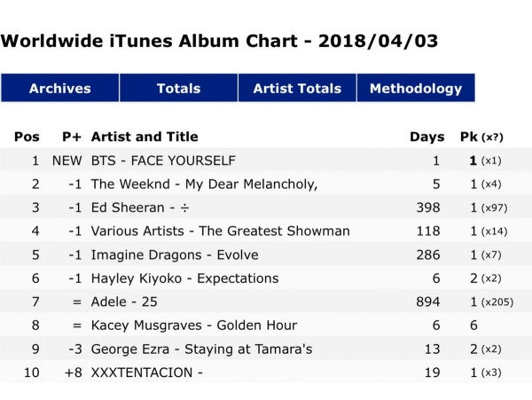The height and width of the screenshot is (400, 532).
Task: Select Hayley Kiyoko - Expectations row
Action: click(x=184, y=278)
